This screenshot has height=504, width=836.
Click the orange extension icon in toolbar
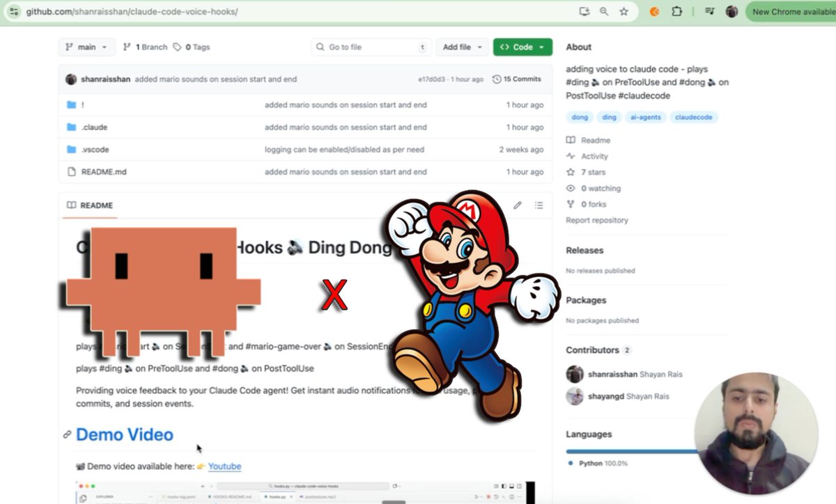[x=654, y=11]
